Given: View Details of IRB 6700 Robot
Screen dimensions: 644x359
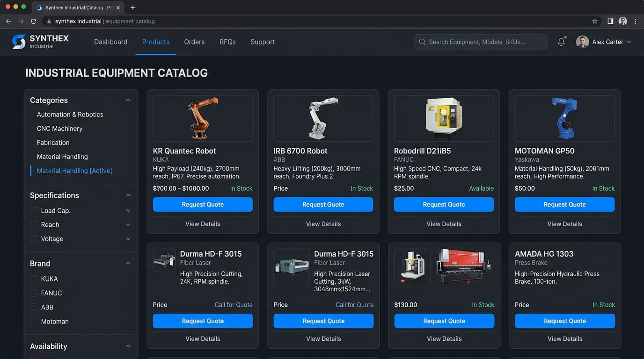Looking at the screenshot, I should tap(323, 224).
